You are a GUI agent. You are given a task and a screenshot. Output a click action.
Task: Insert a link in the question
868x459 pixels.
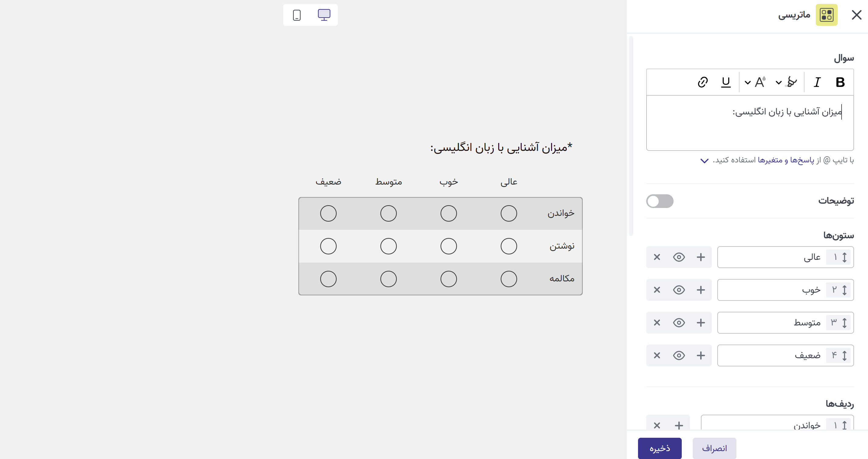click(702, 82)
